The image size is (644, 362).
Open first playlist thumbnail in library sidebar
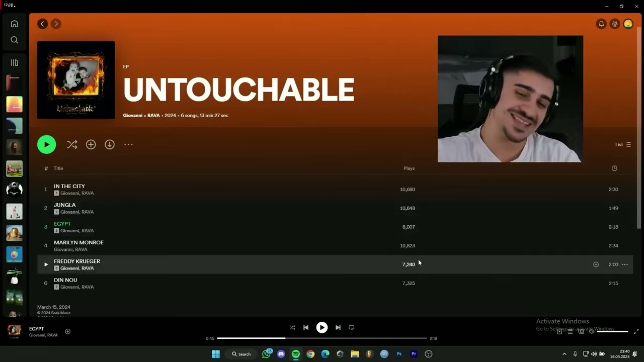[x=14, y=83]
